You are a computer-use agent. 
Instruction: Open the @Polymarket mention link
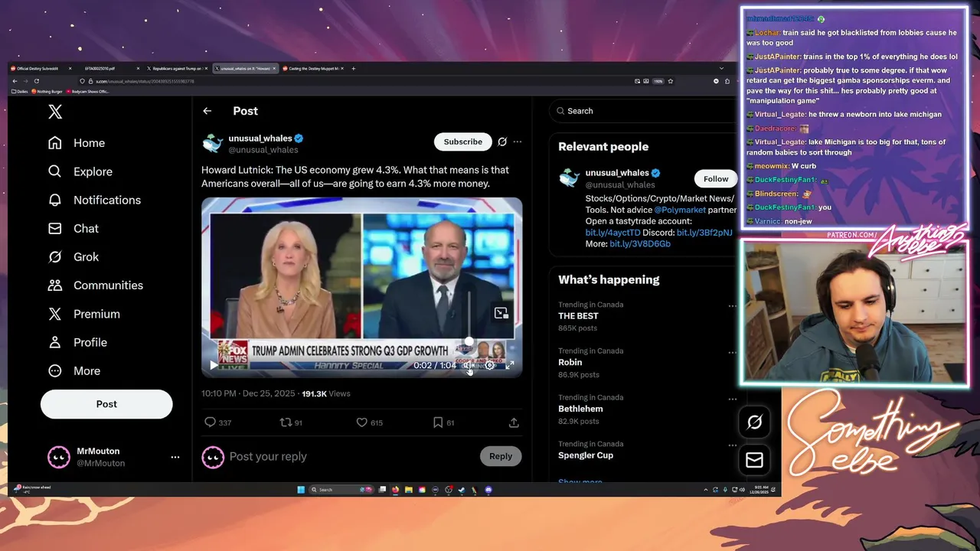point(680,210)
